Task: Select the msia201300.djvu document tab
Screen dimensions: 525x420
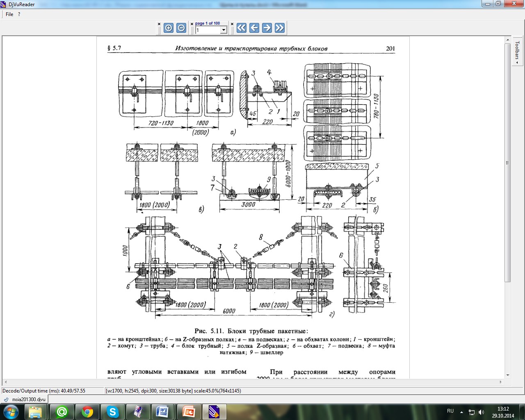Action: pyautogui.click(x=25, y=399)
